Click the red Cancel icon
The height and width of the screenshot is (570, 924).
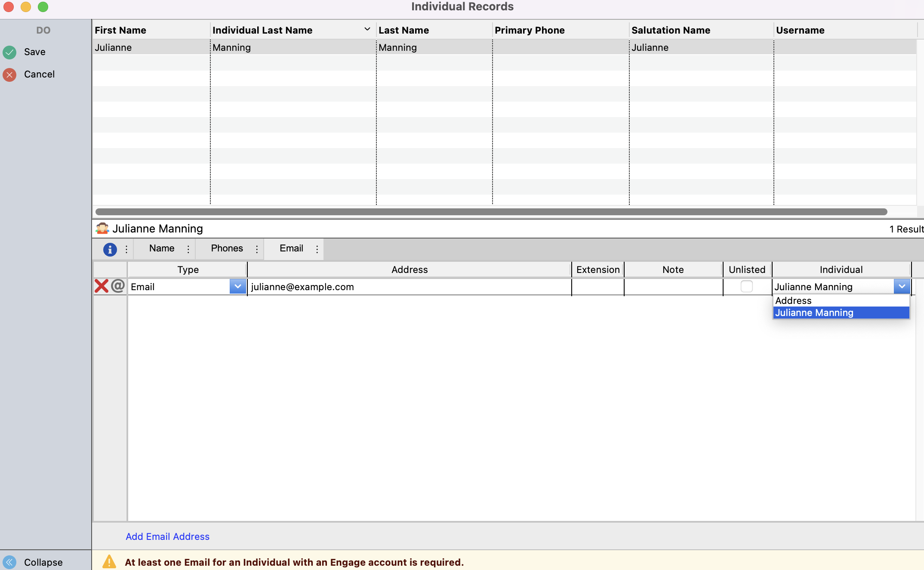(x=9, y=74)
